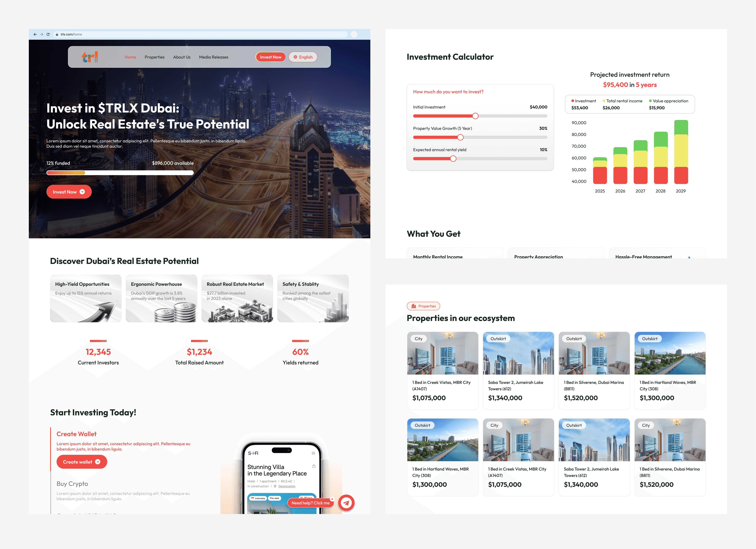Click the padlock icon in the address bar
Image resolution: width=756 pixels, height=549 pixels.
[57, 34]
